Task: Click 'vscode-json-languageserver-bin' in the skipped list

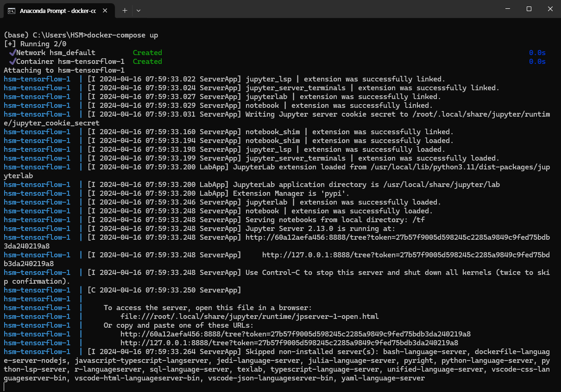Action: (x=271, y=378)
